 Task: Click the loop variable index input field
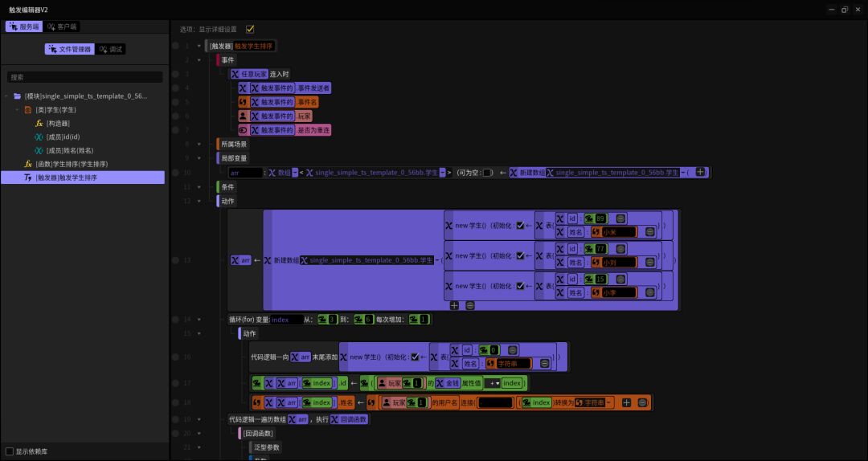pyautogui.click(x=287, y=320)
